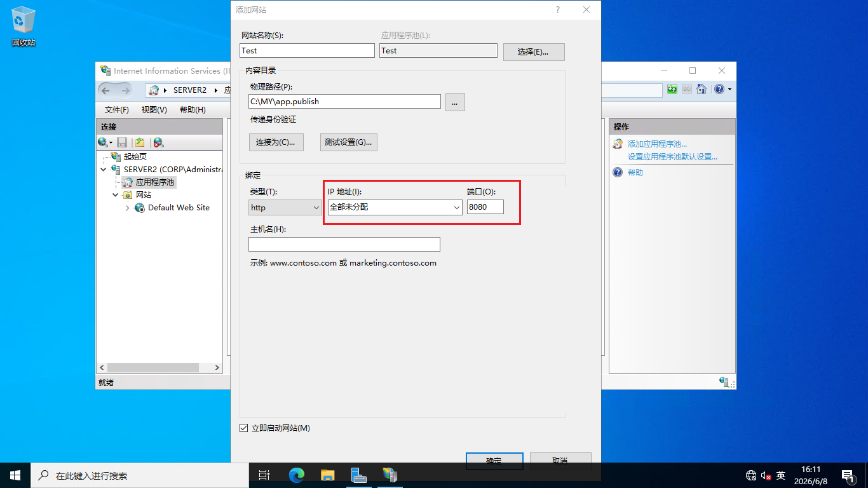Click the blue help icon in IIS address bar

pos(719,90)
